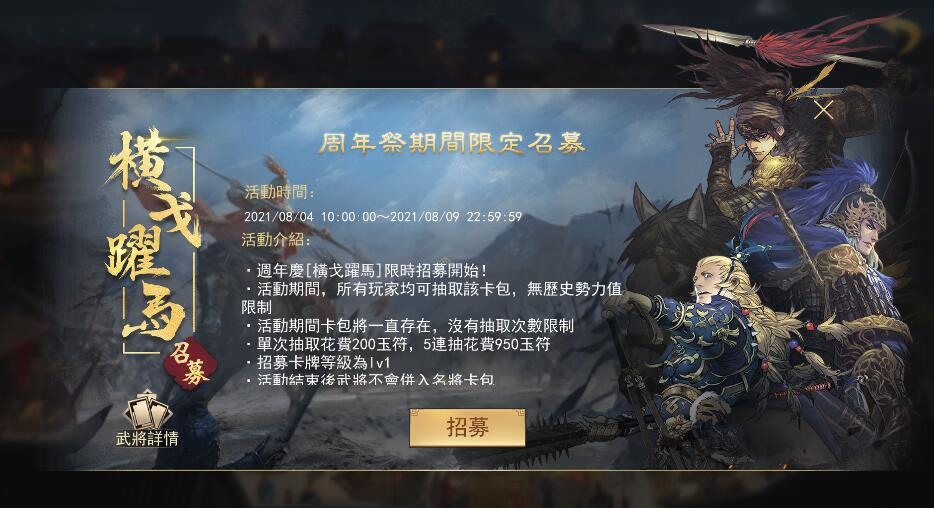Click the partially hidden last description line
The image size is (934, 508).
369,379
